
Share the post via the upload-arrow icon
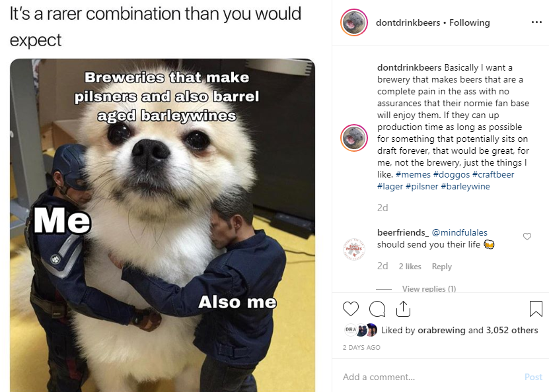pyautogui.click(x=403, y=309)
